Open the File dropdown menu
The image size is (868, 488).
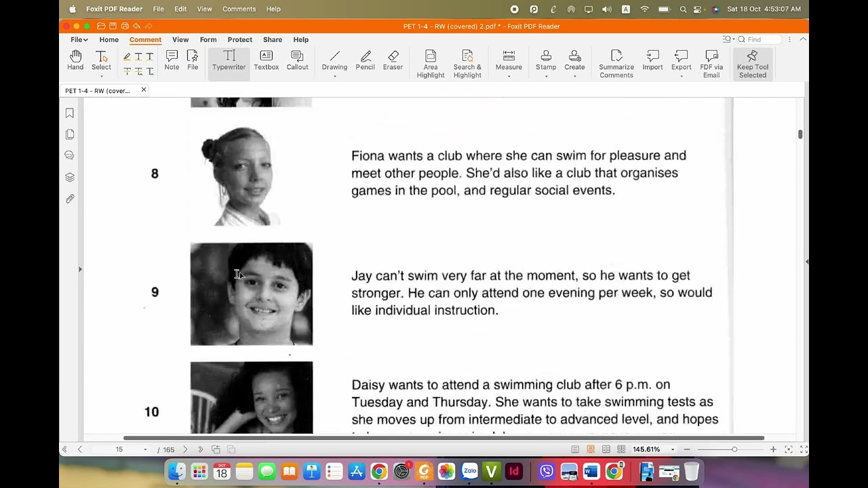(x=79, y=39)
